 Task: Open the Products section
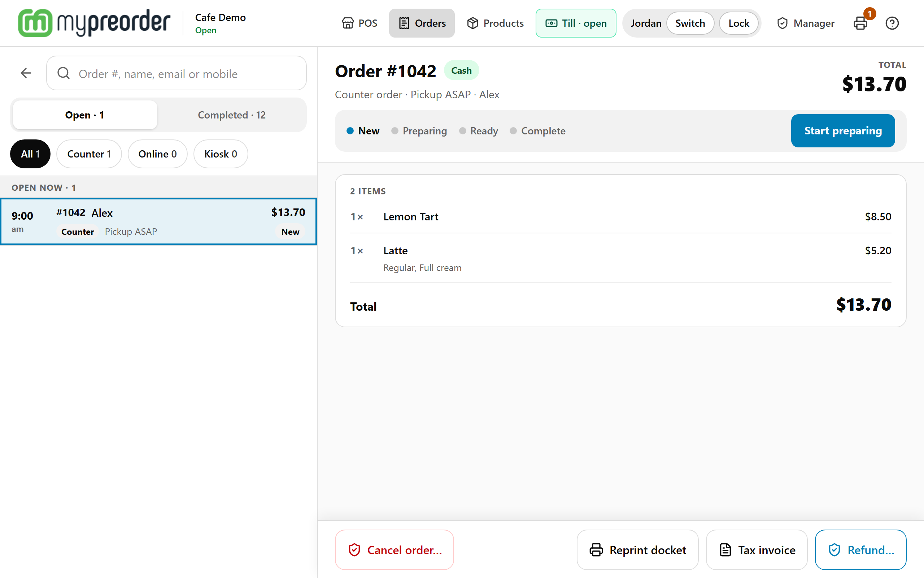tap(495, 23)
